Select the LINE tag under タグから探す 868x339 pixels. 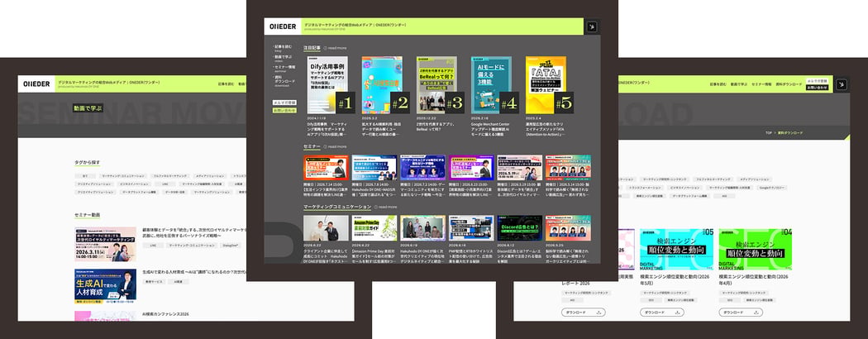click(165, 184)
